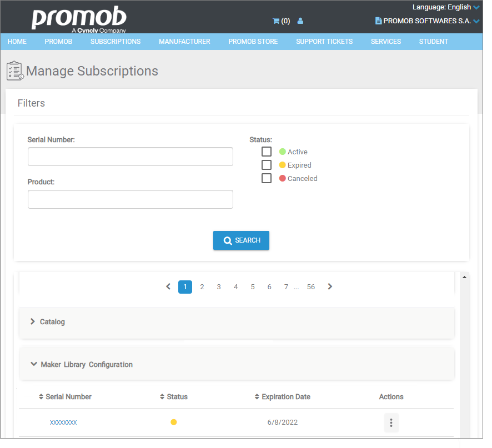Click the SEARCH button
Viewport: 492px width, 448px height.
click(242, 240)
